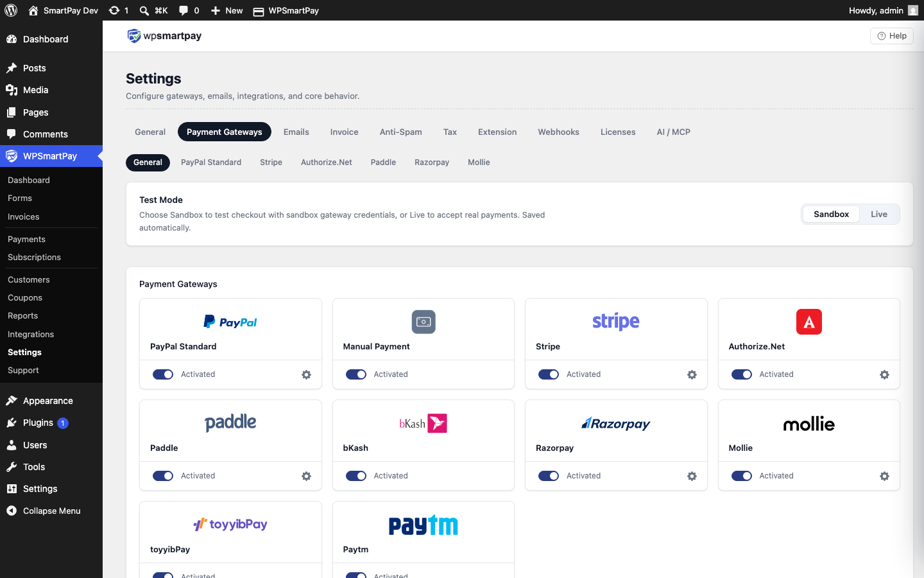The height and width of the screenshot is (578, 924).
Task: Click the Stripe logo
Action: (616, 321)
